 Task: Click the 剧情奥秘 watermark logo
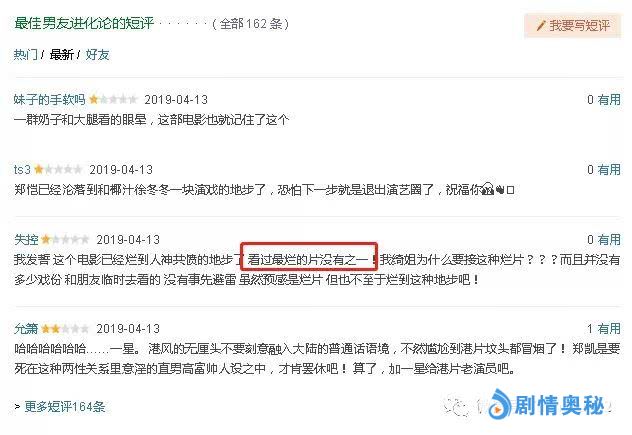(547, 404)
